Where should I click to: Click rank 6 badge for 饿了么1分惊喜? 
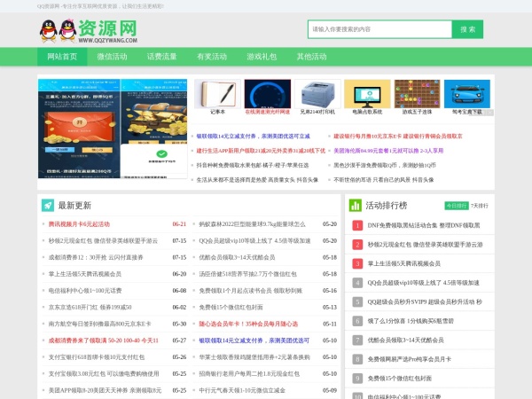[x=357, y=321]
